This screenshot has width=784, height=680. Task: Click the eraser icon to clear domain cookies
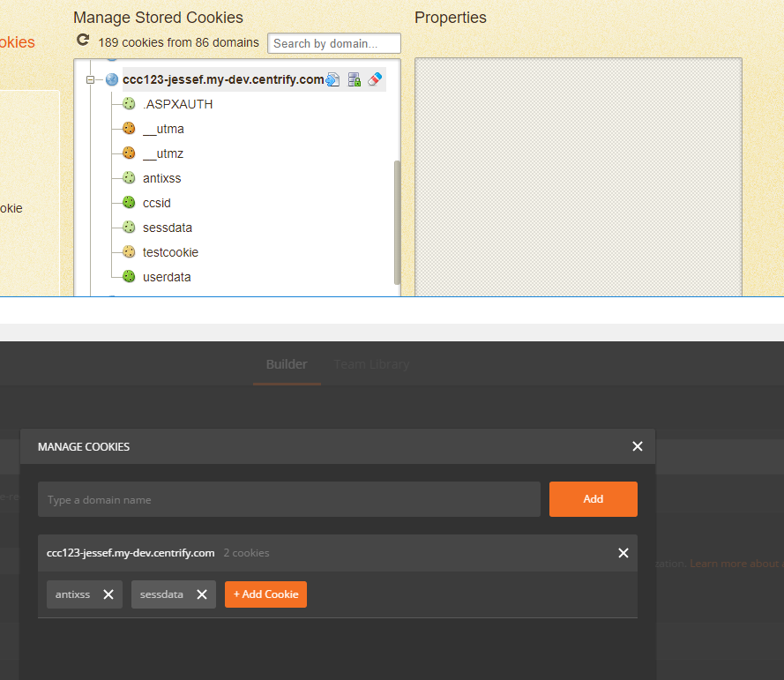[x=375, y=78]
